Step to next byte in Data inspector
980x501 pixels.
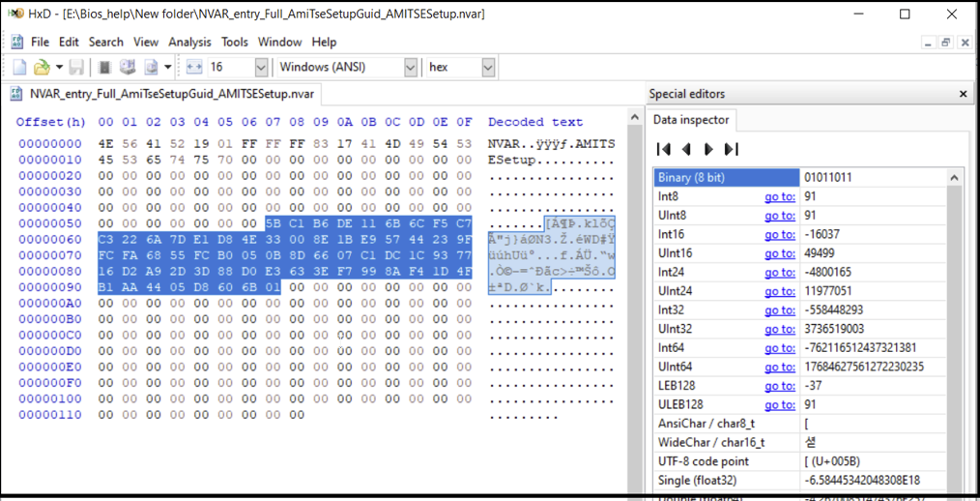708,149
